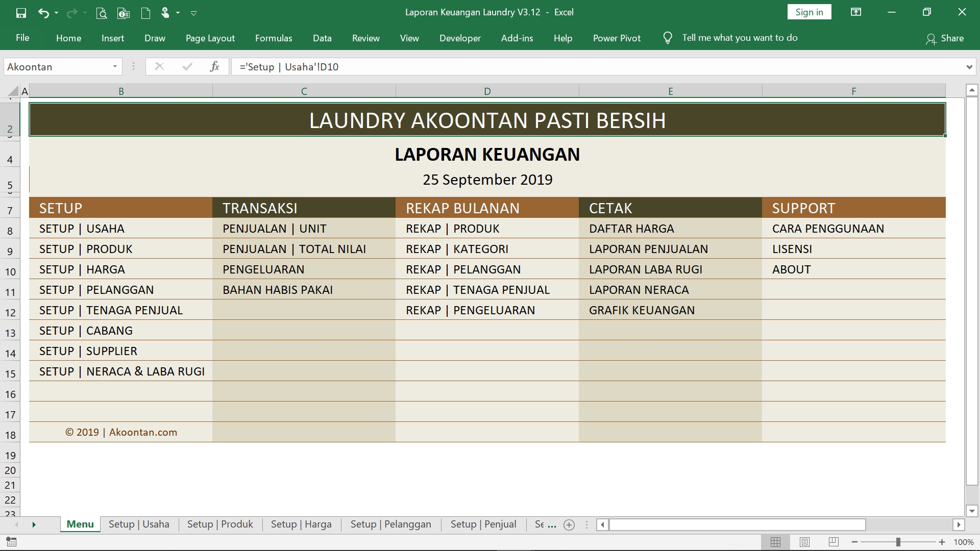Image resolution: width=980 pixels, height=551 pixels.
Task: Open Customize Quick Access Toolbar menu
Action: point(194,13)
